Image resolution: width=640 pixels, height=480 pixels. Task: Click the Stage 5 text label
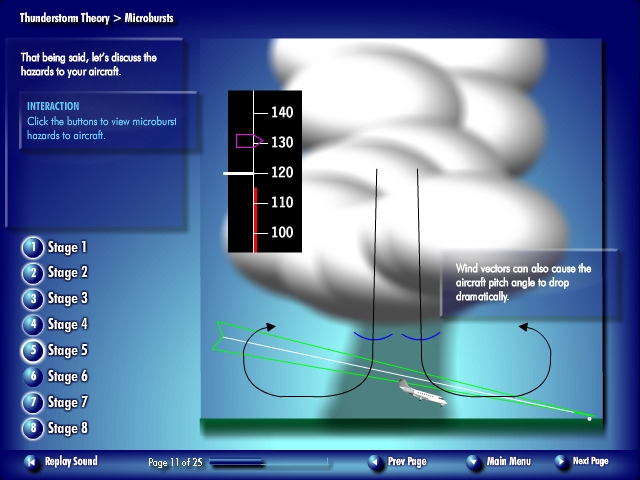point(68,351)
